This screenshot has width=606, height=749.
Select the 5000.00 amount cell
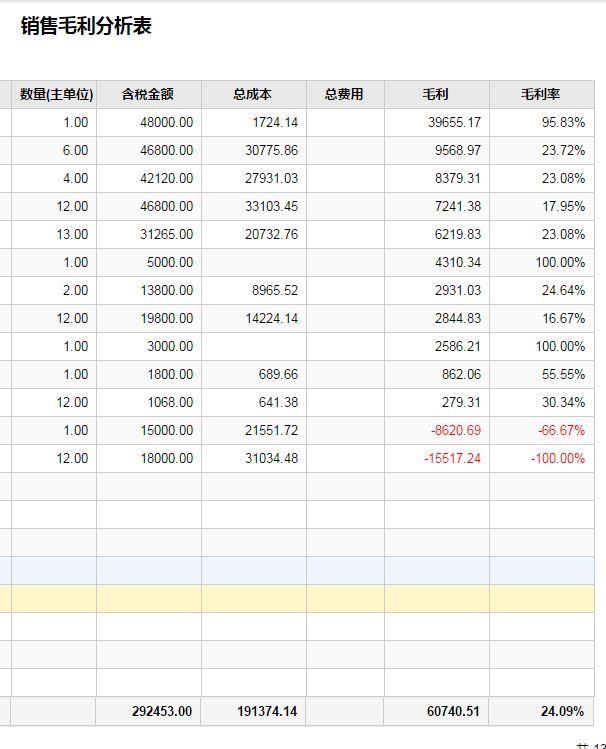click(149, 263)
